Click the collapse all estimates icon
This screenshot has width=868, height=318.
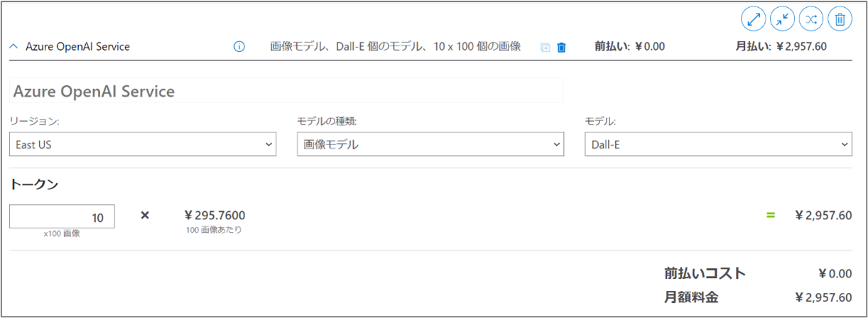pos(782,19)
